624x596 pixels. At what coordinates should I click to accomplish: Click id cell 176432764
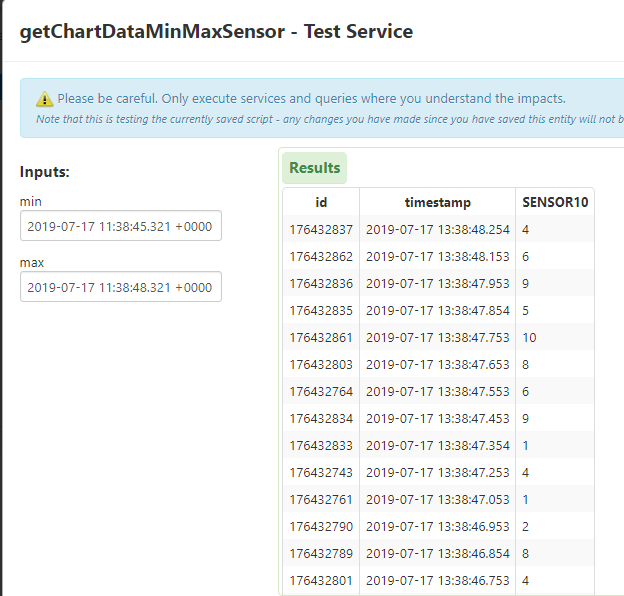321,392
